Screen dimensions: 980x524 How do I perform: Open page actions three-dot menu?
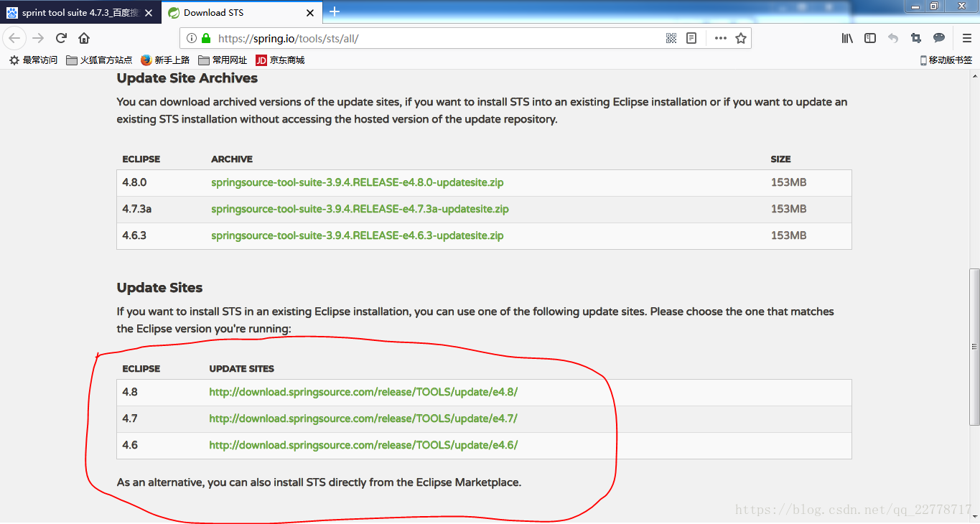tap(721, 38)
